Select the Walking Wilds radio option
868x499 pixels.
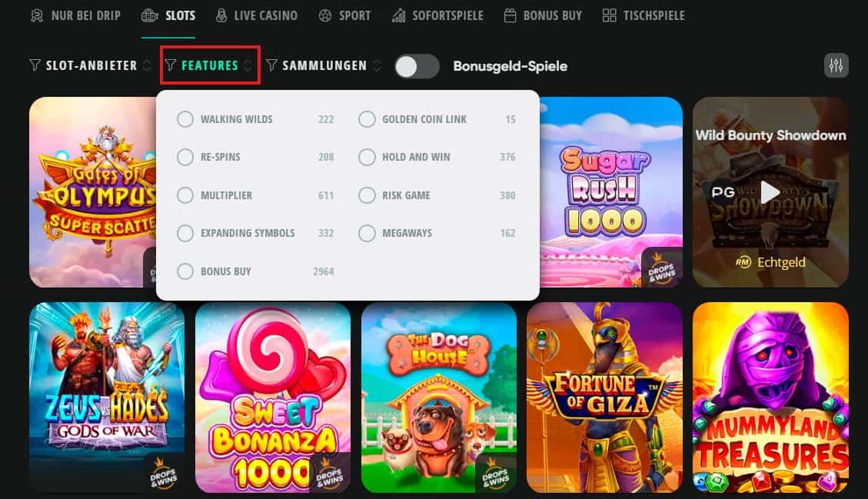(185, 119)
